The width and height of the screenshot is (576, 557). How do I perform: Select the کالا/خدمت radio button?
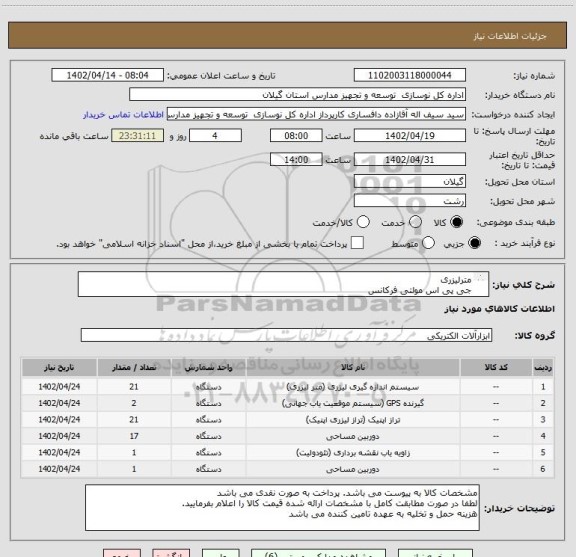click(363, 222)
